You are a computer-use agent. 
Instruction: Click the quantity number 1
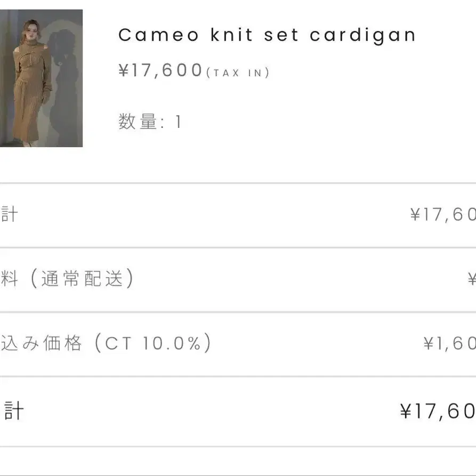pos(179,122)
